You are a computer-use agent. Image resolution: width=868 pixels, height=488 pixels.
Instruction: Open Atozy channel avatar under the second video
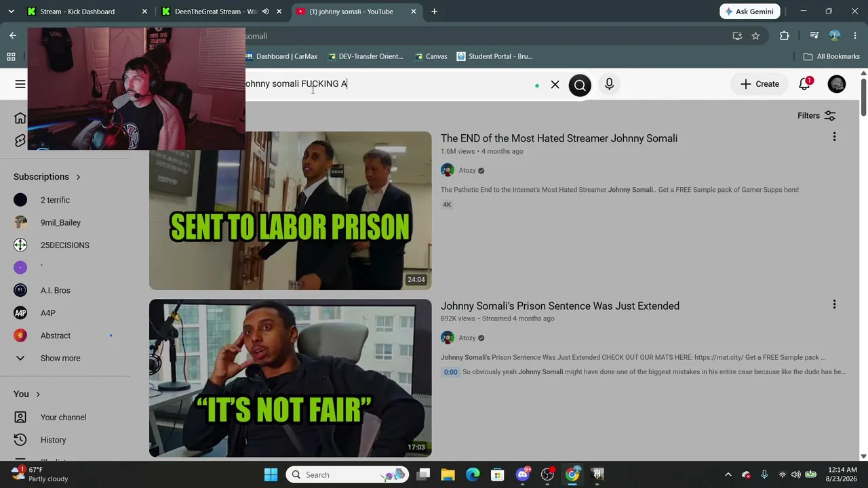tap(448, 338)
